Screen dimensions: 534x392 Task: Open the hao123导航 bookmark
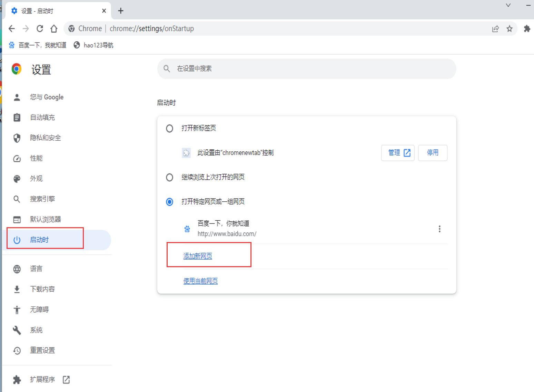[x=93, y=45]
